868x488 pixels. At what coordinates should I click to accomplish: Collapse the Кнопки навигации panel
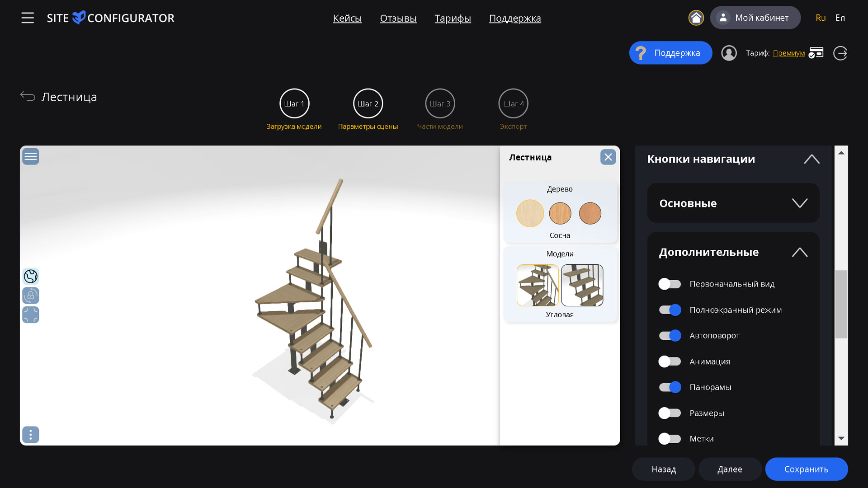811,159
